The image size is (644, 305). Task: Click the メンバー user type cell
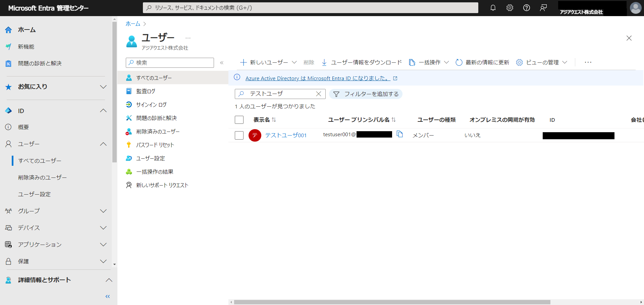click(423, 135)
